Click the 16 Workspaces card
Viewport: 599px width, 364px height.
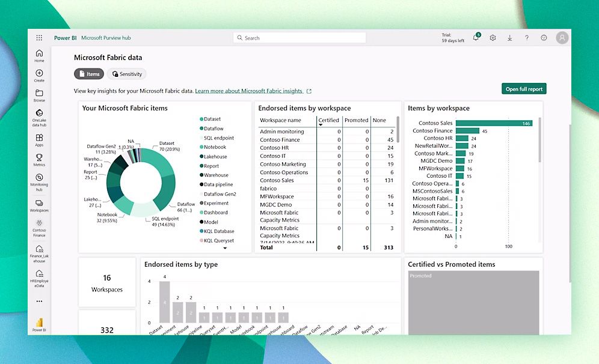click(x=107, y=282)
